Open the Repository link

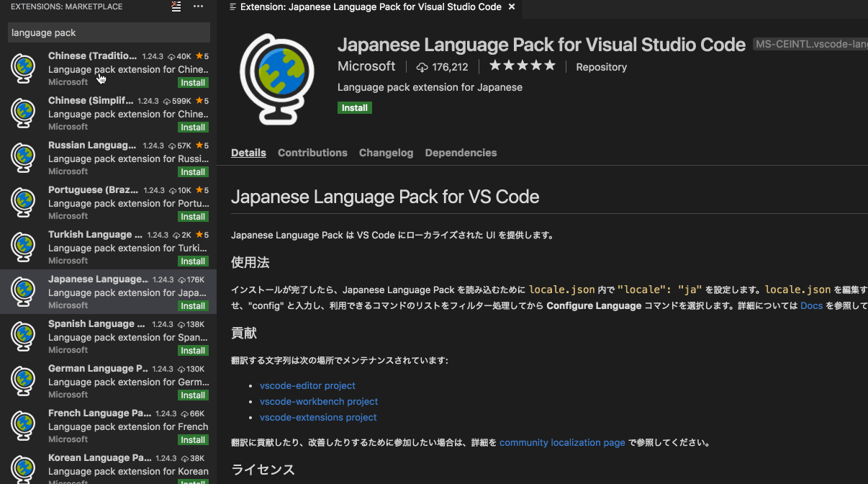coord(601,67)
